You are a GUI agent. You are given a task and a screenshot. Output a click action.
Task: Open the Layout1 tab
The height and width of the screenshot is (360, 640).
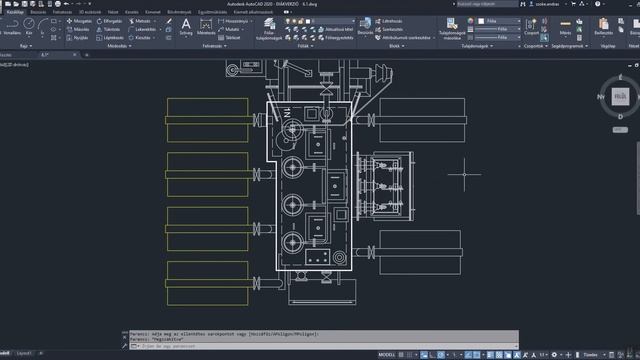coord(24,353)
